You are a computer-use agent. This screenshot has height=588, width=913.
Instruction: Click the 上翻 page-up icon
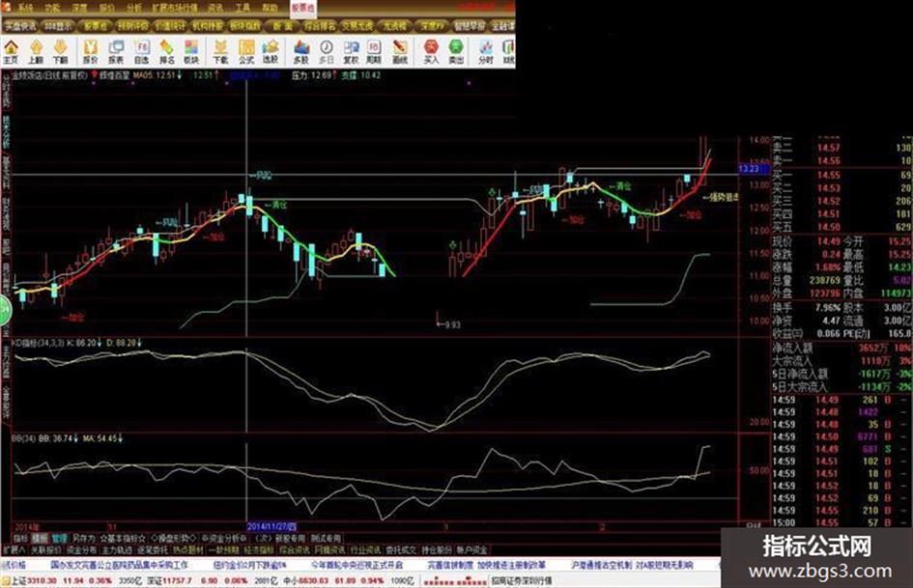click(36, 51)
